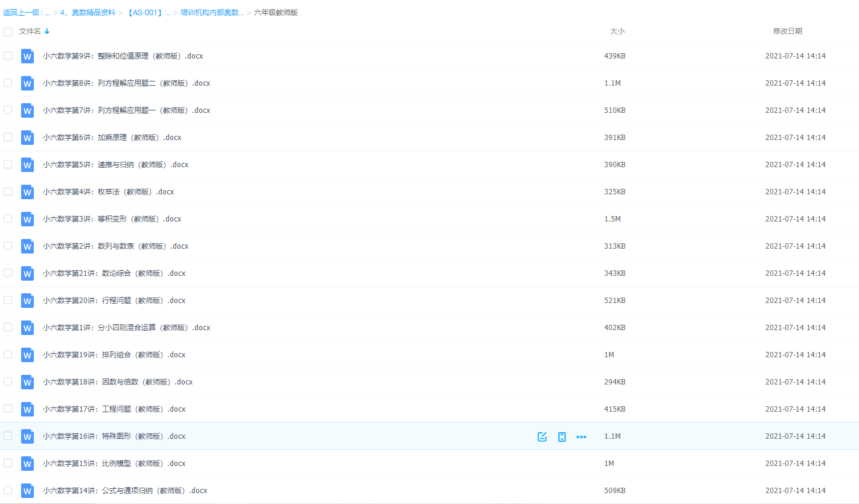Open the three-dot more menu on 第16讲 row
Viewport: 859px width, 504px height.
[581, 436]
